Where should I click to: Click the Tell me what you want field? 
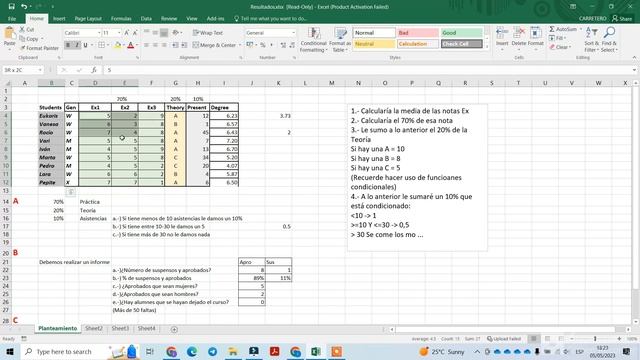point(271,18)
